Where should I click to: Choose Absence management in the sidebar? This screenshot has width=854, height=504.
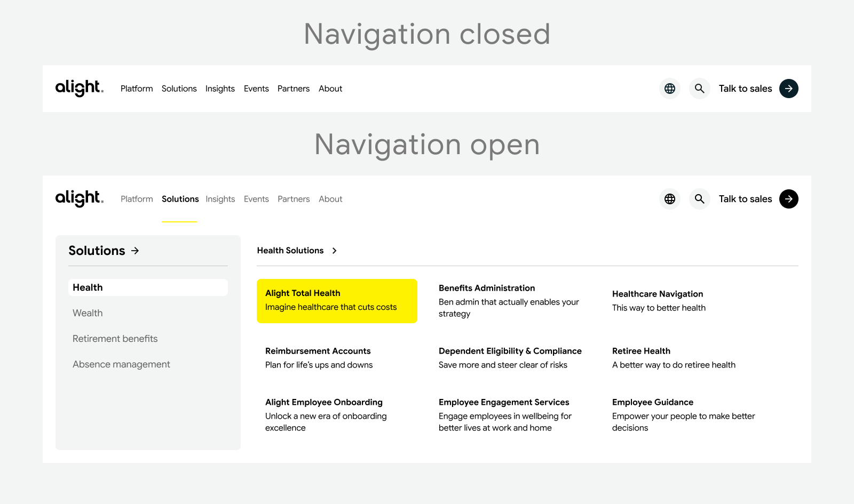[121, 364]
